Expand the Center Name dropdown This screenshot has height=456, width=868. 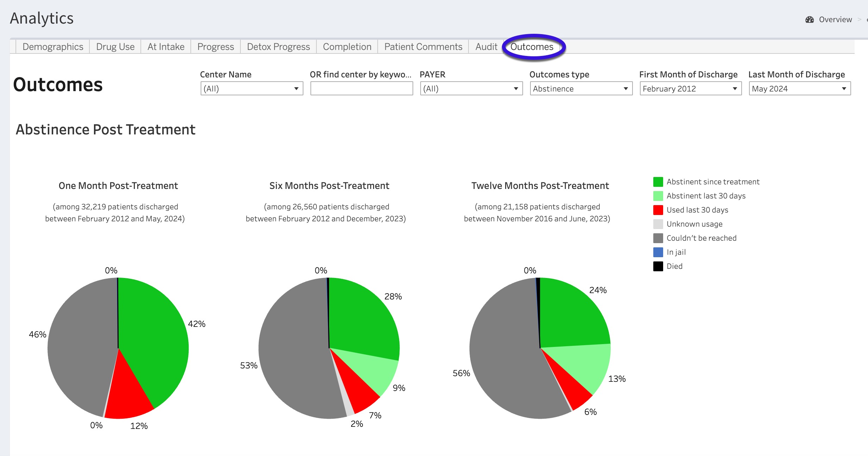252,89
